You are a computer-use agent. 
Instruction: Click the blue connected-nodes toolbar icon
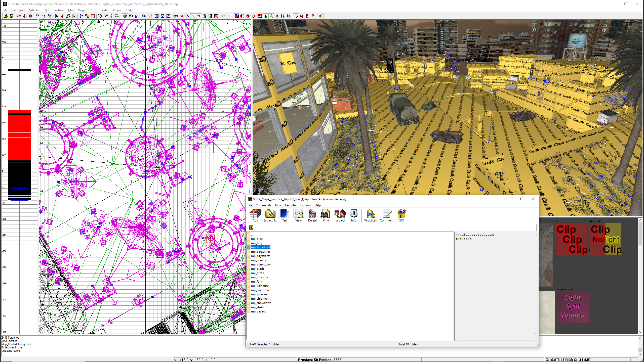(x=81, y=16)
